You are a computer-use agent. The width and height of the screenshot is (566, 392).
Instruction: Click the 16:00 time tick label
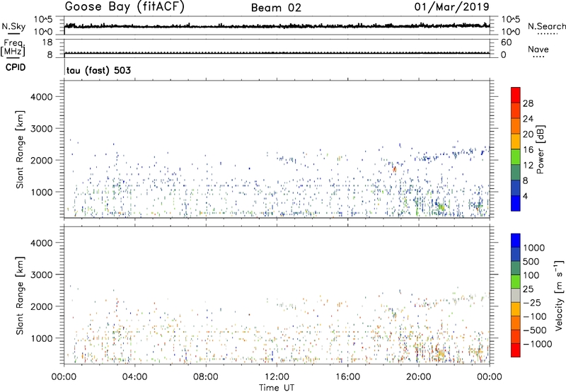coord(347,377)
